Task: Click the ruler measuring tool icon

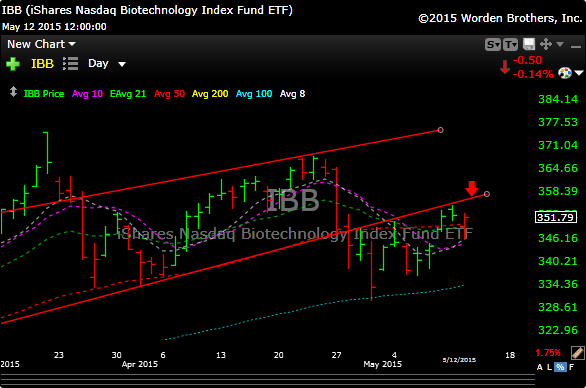Action: 578,352
